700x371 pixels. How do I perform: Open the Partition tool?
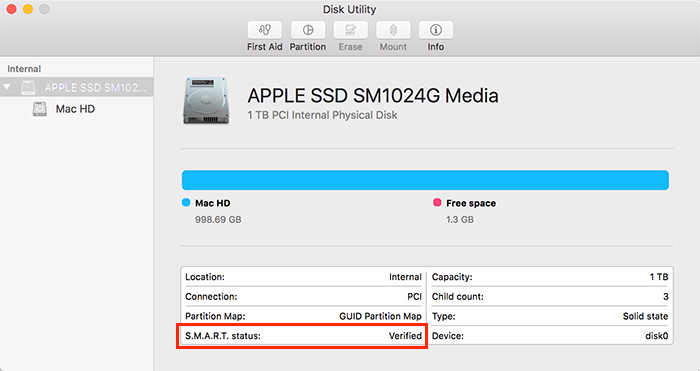[x=308, y=30]
